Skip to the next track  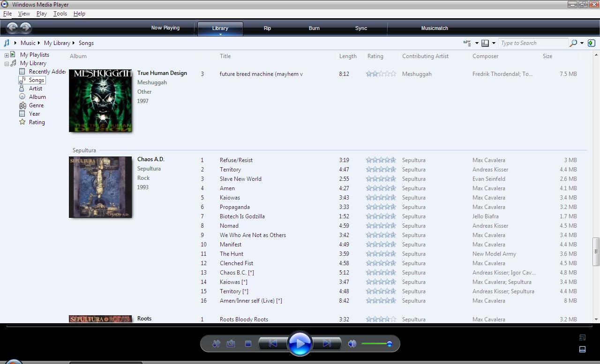[327, 344]
